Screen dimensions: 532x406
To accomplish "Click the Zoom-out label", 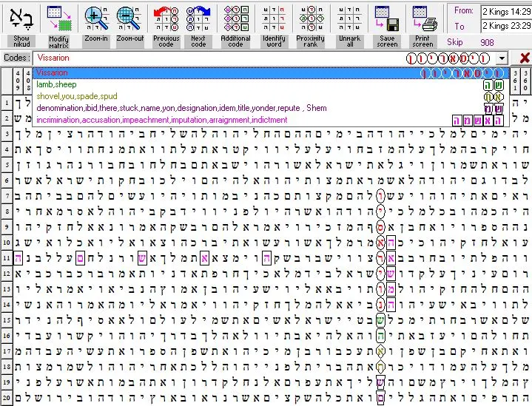I will 130,38.
